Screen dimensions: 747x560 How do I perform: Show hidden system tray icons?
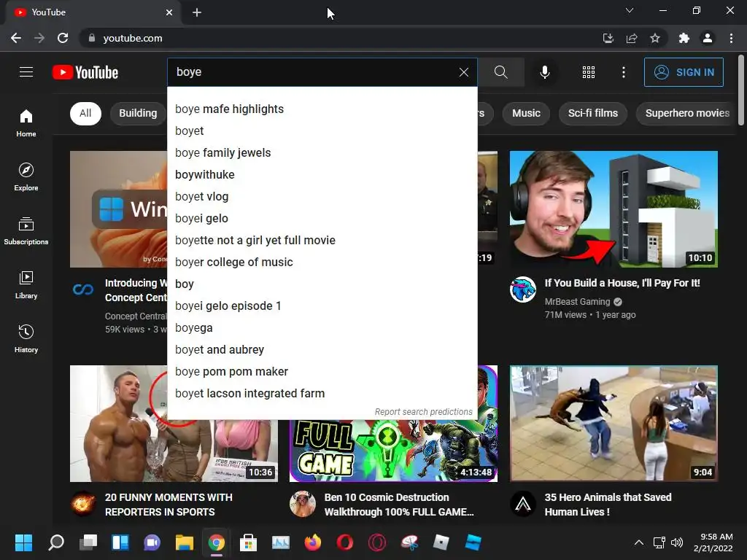tap(639, 542)
